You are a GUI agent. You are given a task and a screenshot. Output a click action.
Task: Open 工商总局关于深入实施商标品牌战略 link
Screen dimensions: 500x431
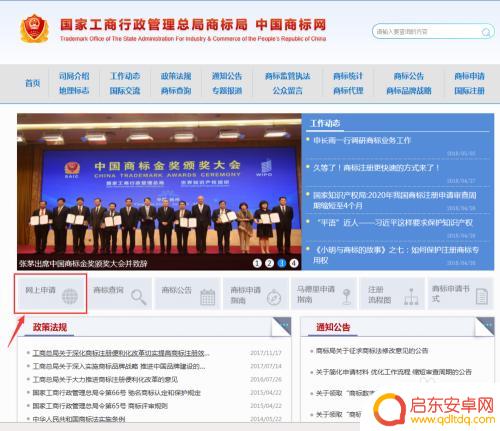[119, 366]
